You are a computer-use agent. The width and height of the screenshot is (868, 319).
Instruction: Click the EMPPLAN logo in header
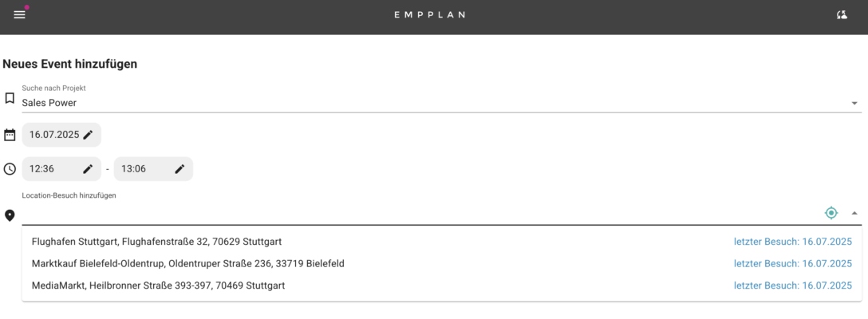pos(429,15)
